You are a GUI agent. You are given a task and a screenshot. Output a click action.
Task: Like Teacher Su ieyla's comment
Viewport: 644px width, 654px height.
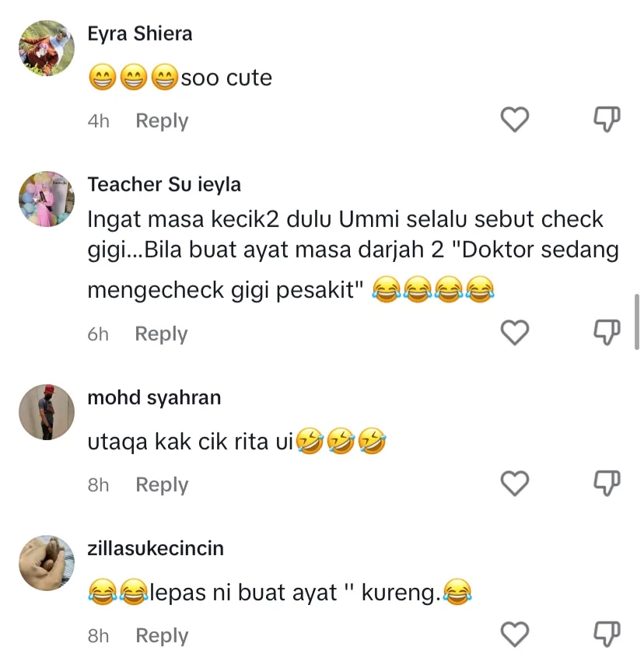click(515, 332)
